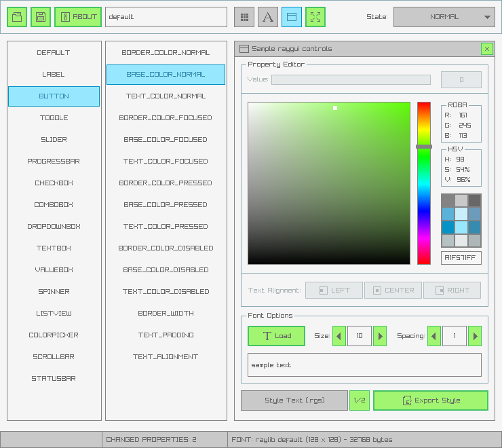Select TOGGLE in the controls list
This screenshot has width=502, height=448.
[54, 118]
